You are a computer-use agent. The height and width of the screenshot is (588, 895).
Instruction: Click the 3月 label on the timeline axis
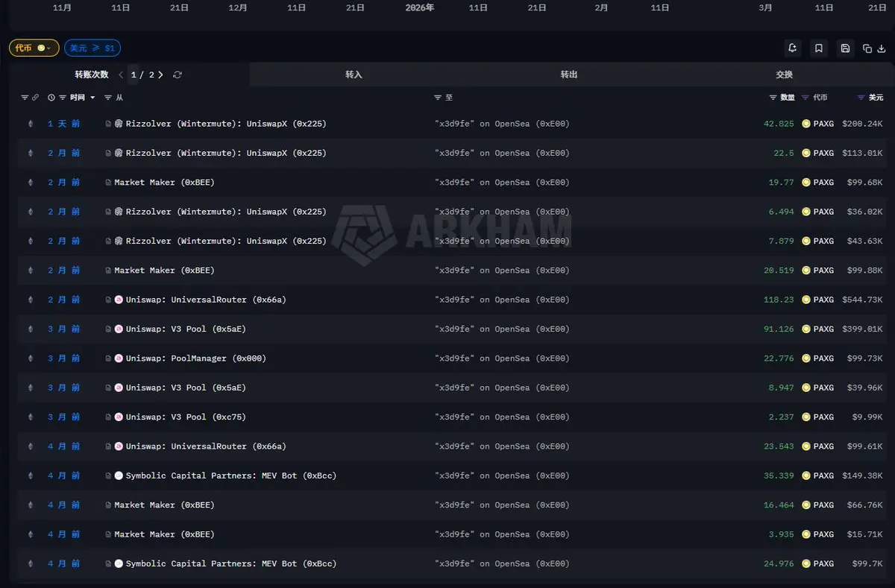click(765, 7)
